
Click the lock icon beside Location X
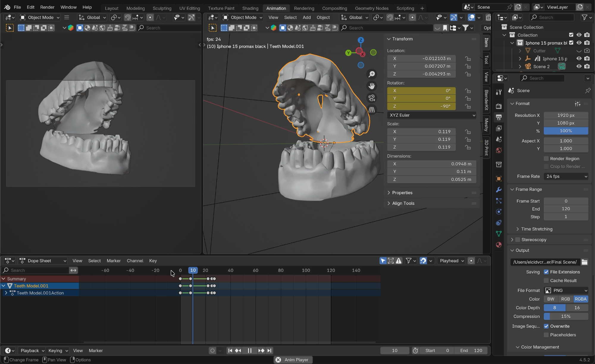coord(468,59)
